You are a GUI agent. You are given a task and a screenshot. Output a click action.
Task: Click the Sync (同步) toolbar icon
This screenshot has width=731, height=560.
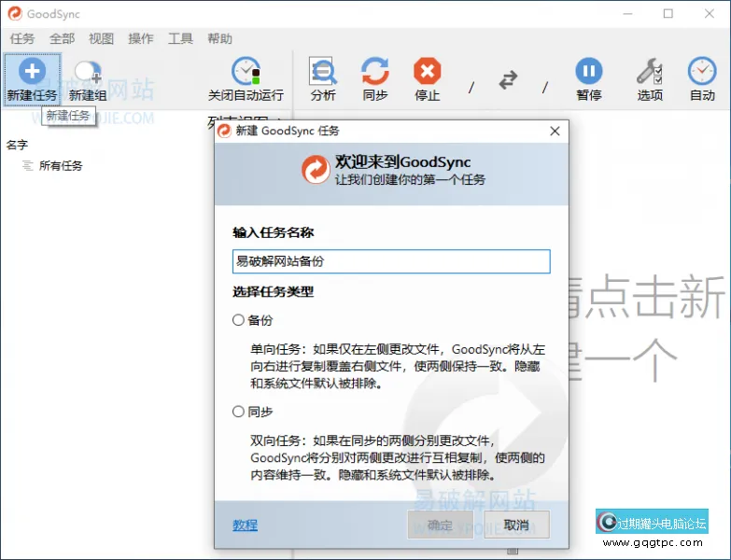tap(375, 71)
